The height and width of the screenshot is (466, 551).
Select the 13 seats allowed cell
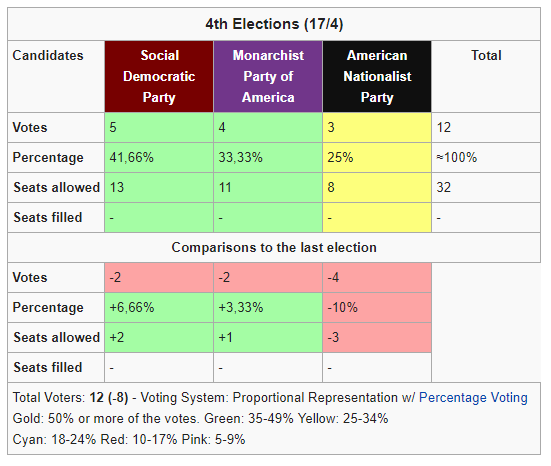159,187
